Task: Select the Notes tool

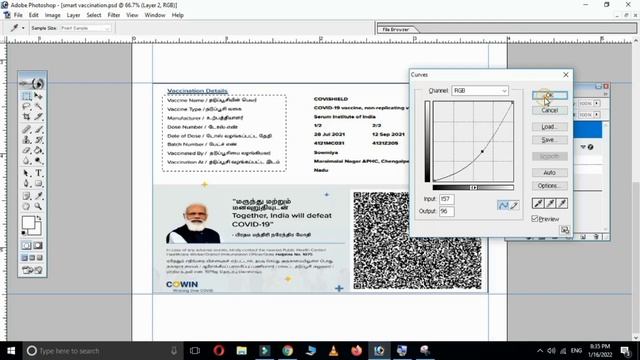Action: [27, 196]
